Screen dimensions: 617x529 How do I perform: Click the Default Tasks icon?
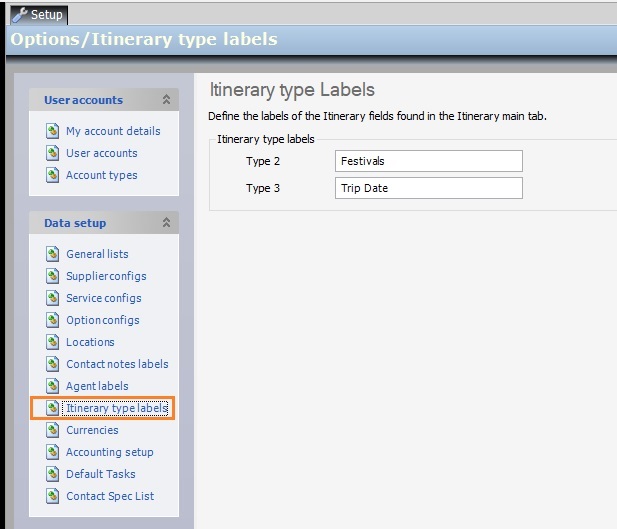(53, 474)
